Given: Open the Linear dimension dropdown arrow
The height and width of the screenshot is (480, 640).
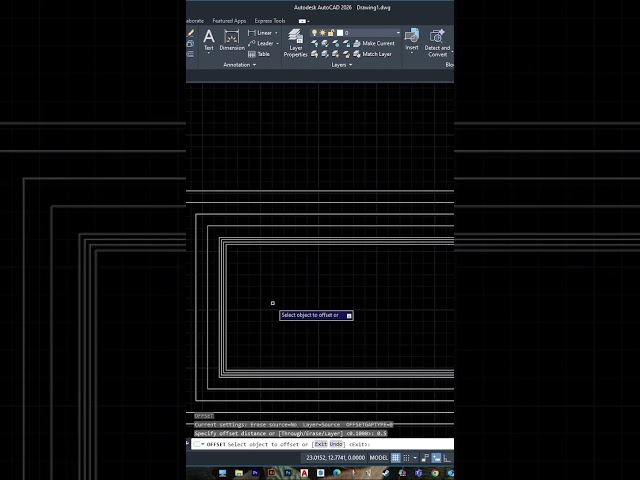Looking at the screenshot, I should pyautogui.click(x=276, y=33).
